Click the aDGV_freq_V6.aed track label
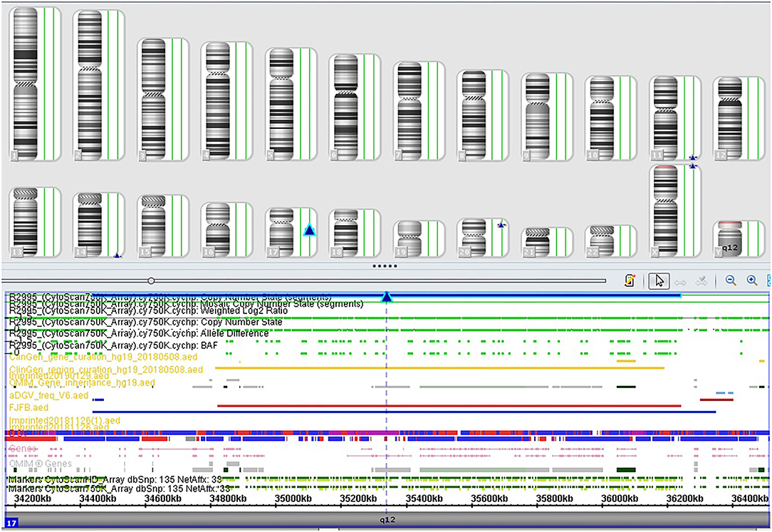The width and height of the screenshot is (772, 532). (48, 395)
